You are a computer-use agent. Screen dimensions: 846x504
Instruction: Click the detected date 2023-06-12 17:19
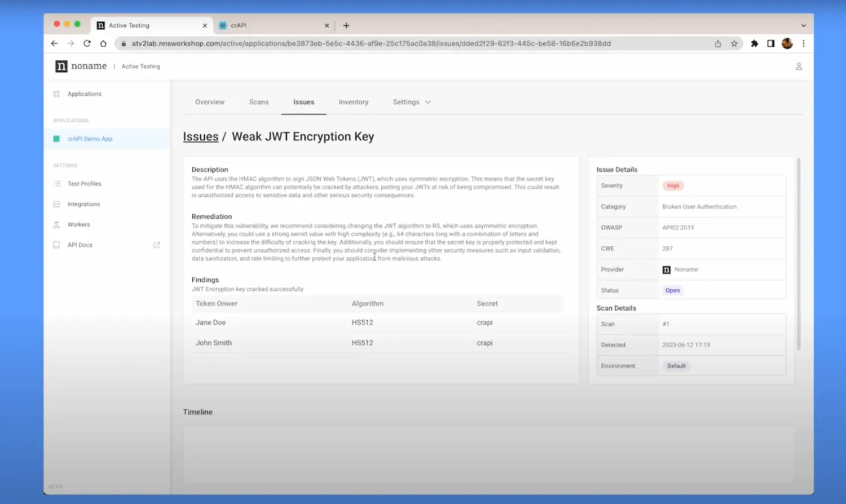point(686,345)
